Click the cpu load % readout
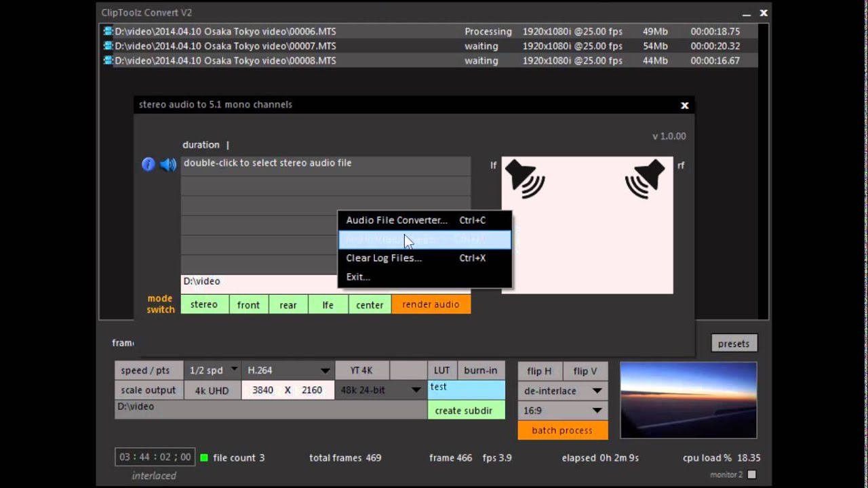The width and height of the screenshot is (868, 488). pyautogui.click(x=722, y=457)
